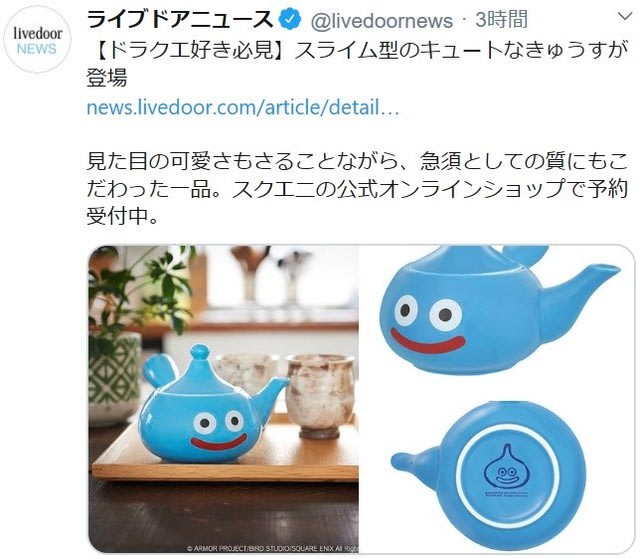Open the @livedoornews handle

381,21
